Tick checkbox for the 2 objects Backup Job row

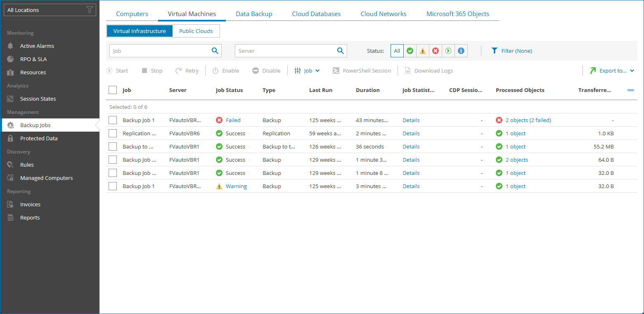(113, 160)
